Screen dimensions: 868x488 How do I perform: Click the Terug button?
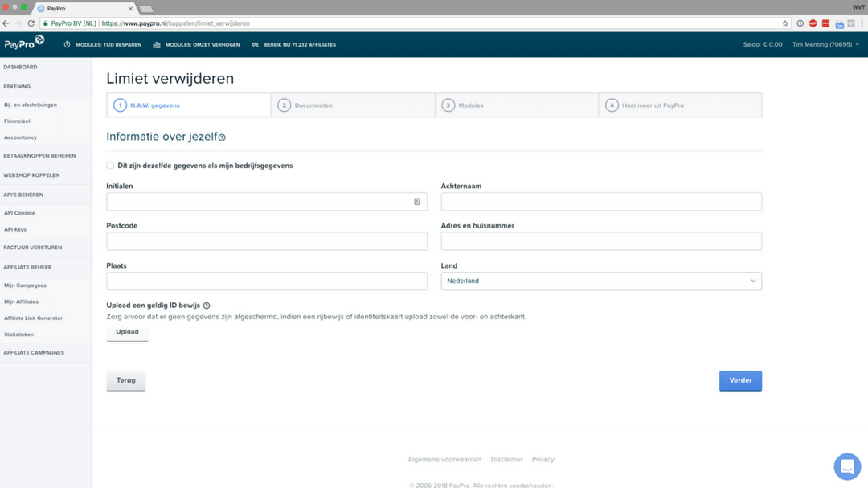point(125,380)
